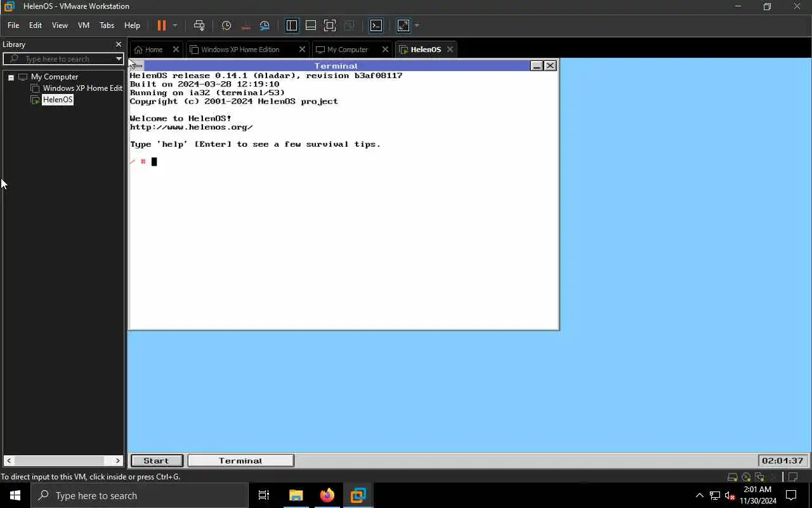Select HelenOS in the library tree
The height and width of the screenshot is (508, 812).
(58, 100)
